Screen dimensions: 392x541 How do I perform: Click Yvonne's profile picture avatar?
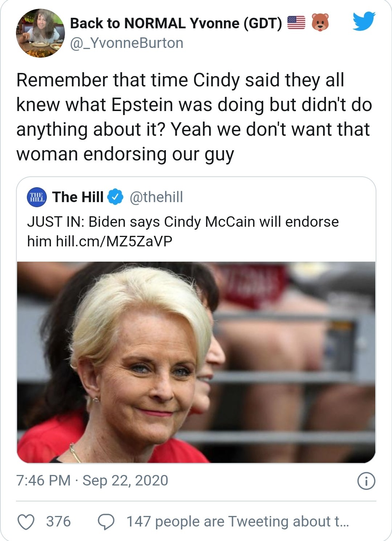[40, 33]
